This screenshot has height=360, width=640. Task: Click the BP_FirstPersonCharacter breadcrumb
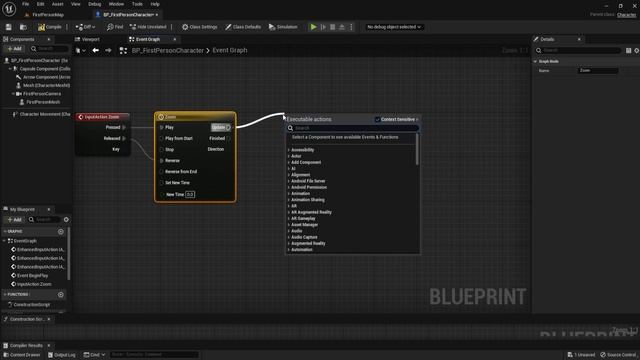pyautogui.click(x=168, y=50)
